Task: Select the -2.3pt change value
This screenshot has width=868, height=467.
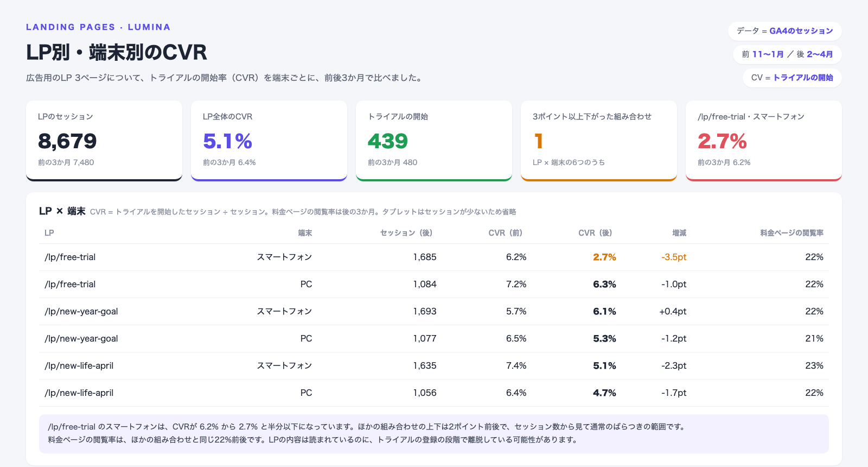Action: [674, 366]
